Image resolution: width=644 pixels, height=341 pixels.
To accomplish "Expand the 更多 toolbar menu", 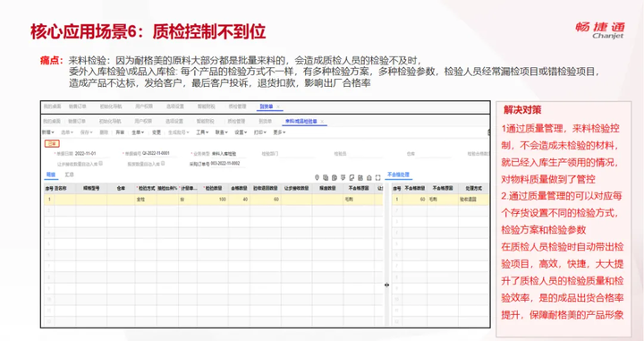I will click(x=279, y=132).
